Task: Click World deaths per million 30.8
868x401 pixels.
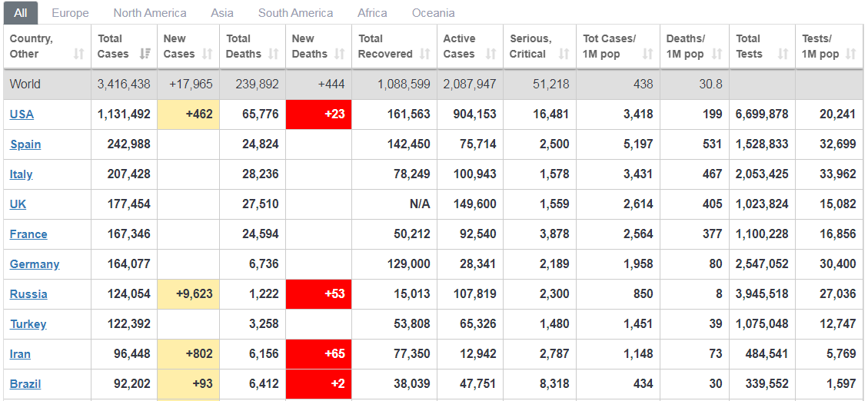Action: coord(710,85)
